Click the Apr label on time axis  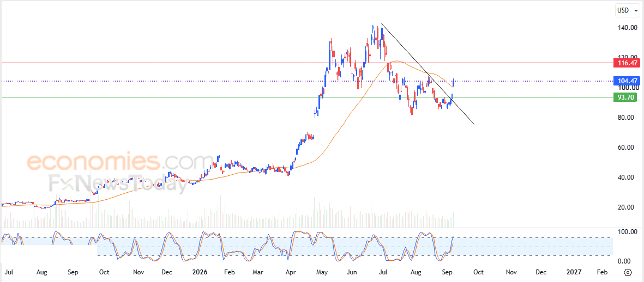pos(291,272)
